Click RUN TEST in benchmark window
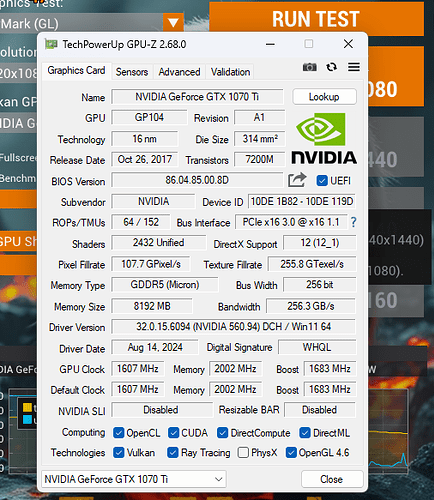The width and height of the screenshot is (434, 500). (x=316, y=19)
